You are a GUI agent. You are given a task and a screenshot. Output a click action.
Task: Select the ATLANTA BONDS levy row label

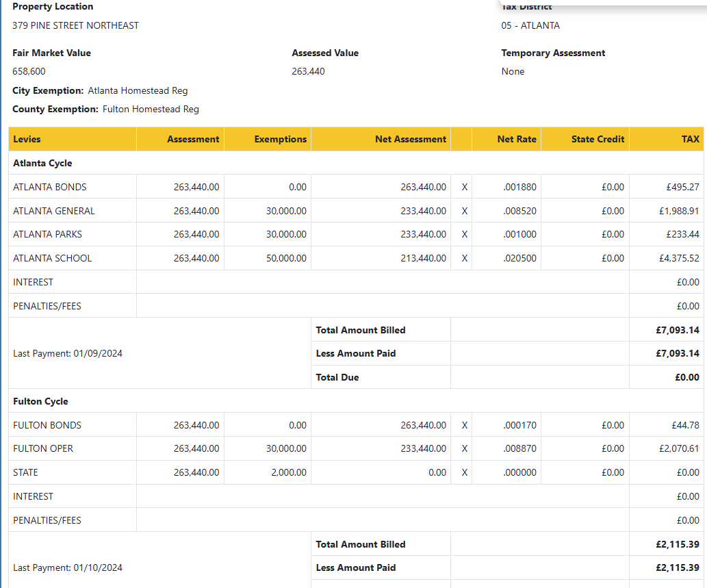tap(50, 187)
